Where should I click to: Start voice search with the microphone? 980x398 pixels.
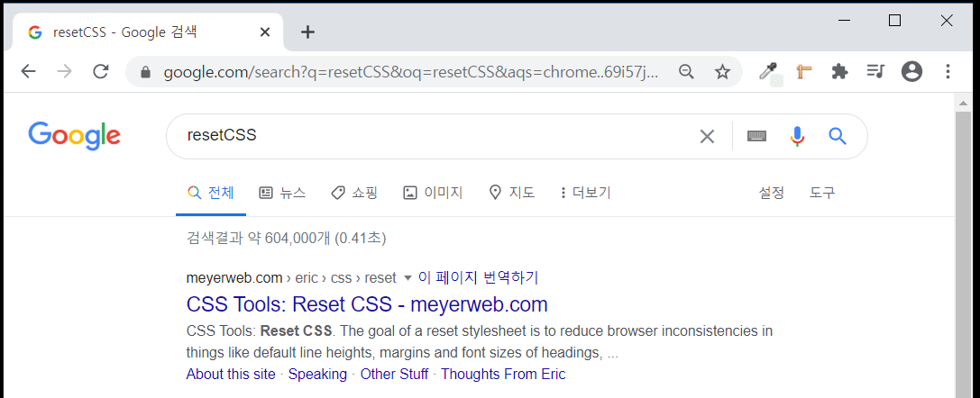[x=797, y=136]
